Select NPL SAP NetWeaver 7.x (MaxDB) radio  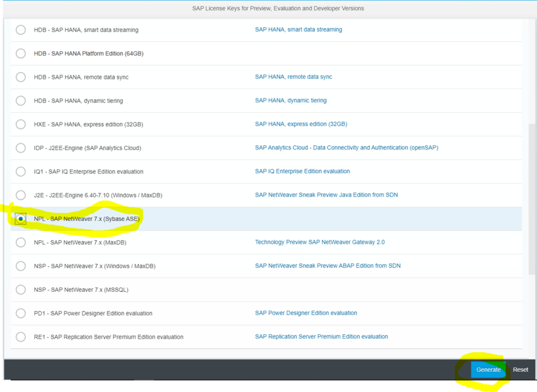coord(20,243)
